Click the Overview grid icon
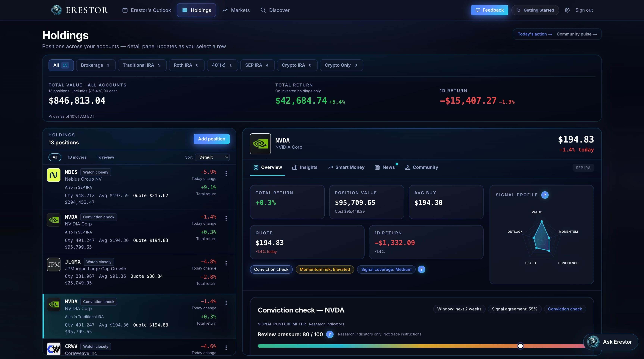The width and height of the screenshot is (644, 359). point(256,167)
